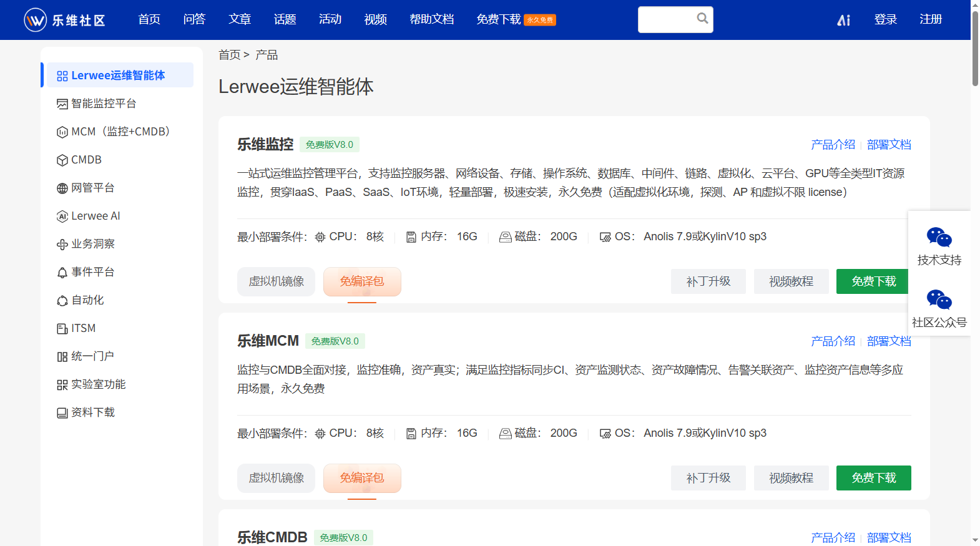Click 补丁升级 button for 乐维监控
The image size is (980, 546).
click(708, 281)
